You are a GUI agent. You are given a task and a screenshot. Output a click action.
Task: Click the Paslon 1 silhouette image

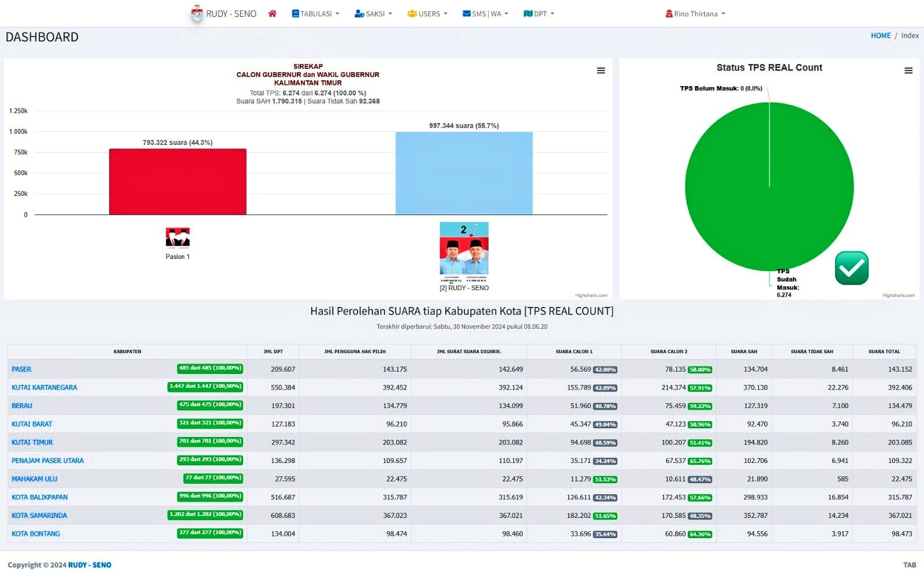pyautogui.click(x=177, y=237)
